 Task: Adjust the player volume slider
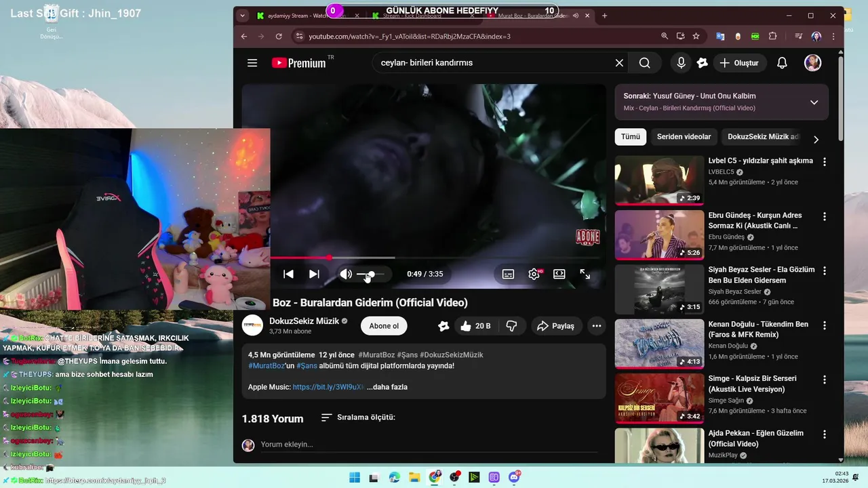[x=370, y=274]
